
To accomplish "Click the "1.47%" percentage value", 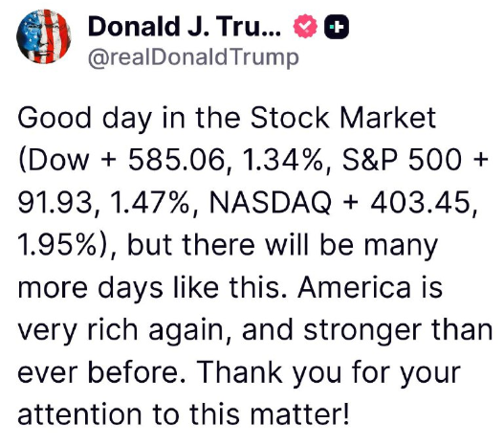I will (149, 203).
